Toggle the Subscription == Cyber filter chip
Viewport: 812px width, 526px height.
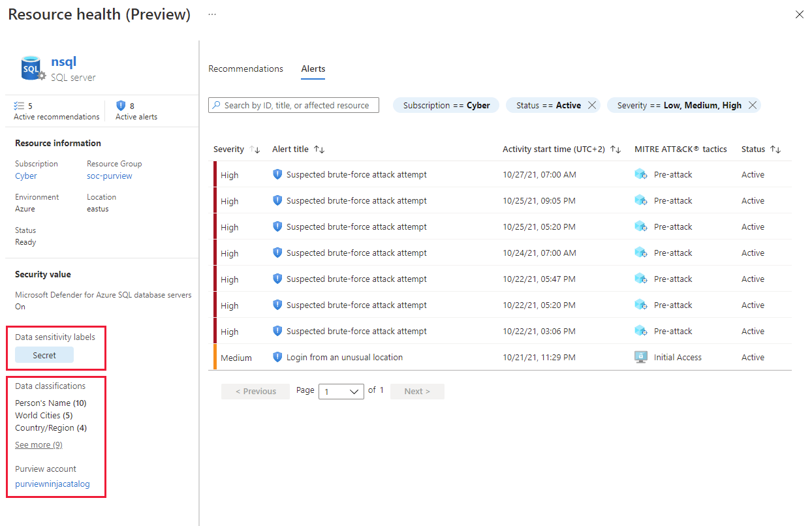click(x=446, y=104)
